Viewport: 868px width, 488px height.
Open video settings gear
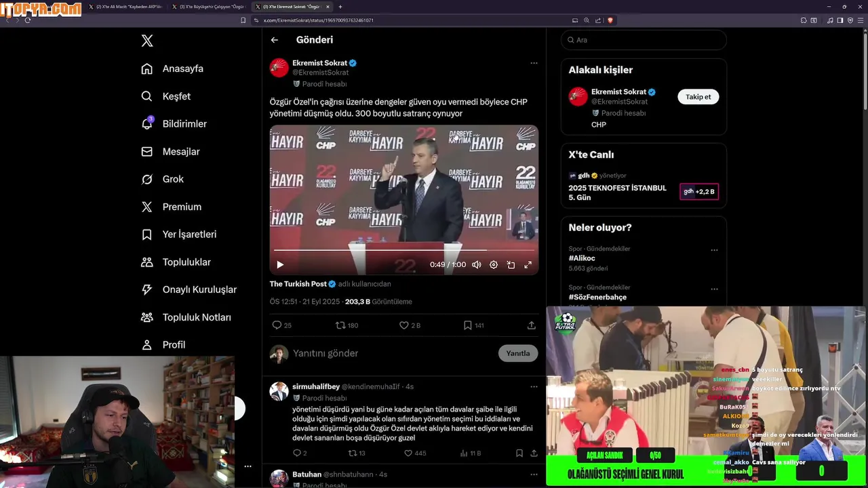494,265
